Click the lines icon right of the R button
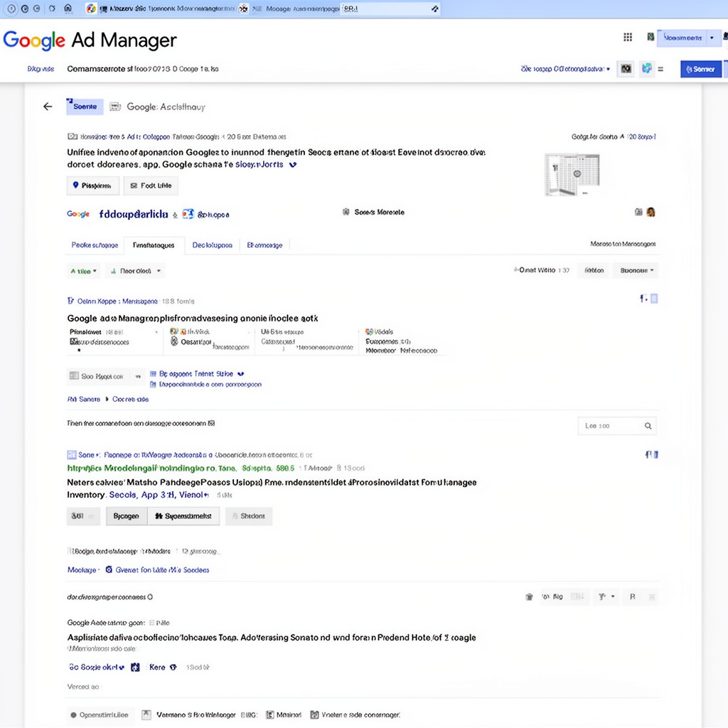The image size is (728, 728). (652, 596)
